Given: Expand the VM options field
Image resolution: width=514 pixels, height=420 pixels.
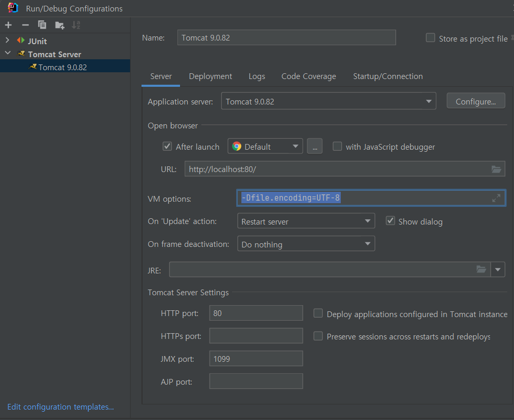Looking at the screenshot, I should click(x=496, y=198).
